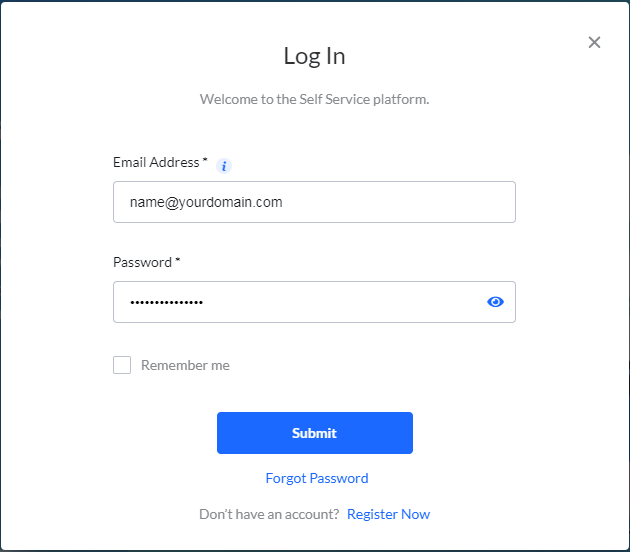Follow the Register Now link

(x=388, y=514)
